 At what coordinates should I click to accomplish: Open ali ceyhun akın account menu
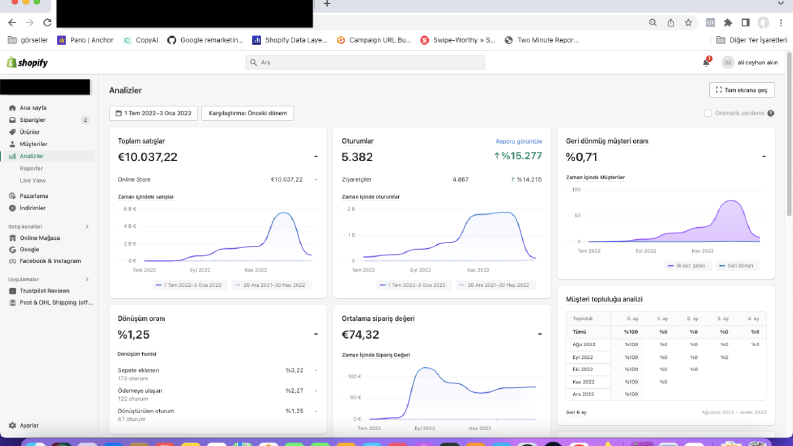(x=750, y=62)
